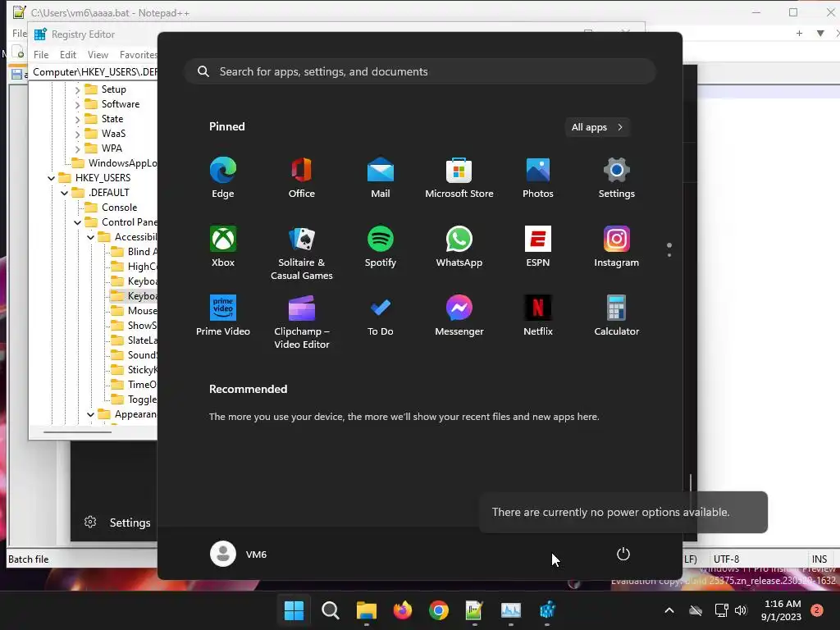The width and height of the screenshot is (840, 630).
Task: Select the WindowsAppLo registry key
Action: click(123, 163)
